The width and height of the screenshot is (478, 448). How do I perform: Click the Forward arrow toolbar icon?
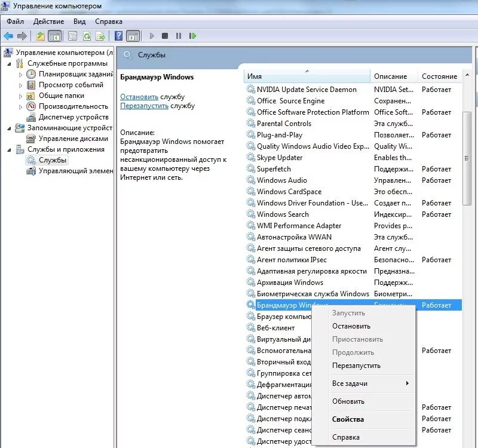[x=22, y=36]
